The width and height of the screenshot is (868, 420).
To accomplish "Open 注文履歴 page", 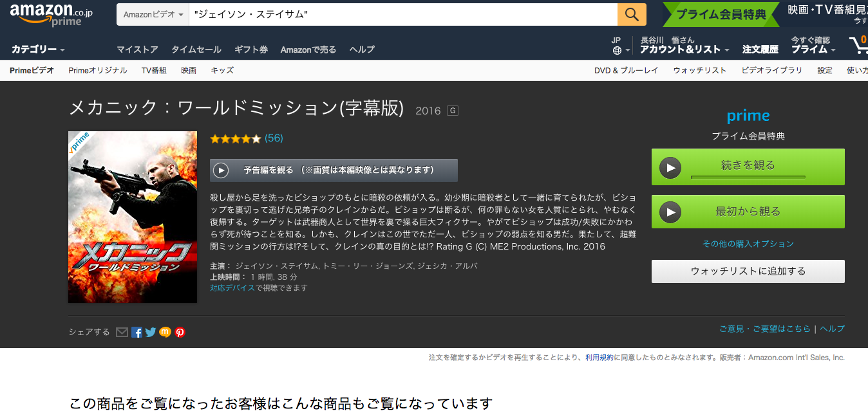I will tap(760, 50).
